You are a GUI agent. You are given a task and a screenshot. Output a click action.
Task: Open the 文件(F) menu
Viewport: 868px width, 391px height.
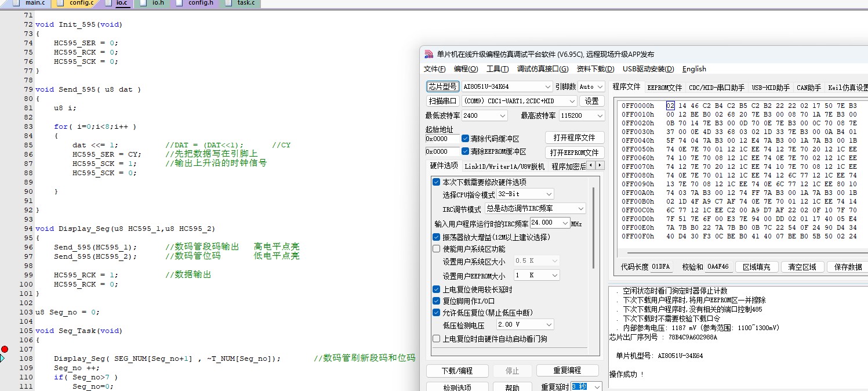click(x=435, y=69)
